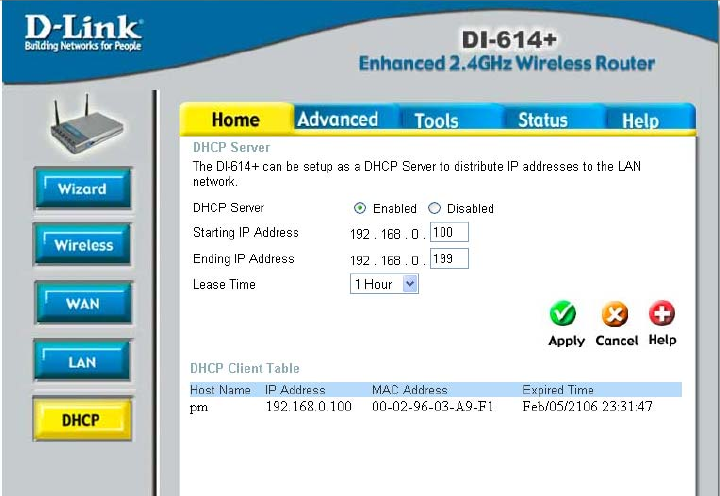Click the Ending IP Address last octet field
Image resolution: width=720 pixels, height=496 pixels.
449,259
